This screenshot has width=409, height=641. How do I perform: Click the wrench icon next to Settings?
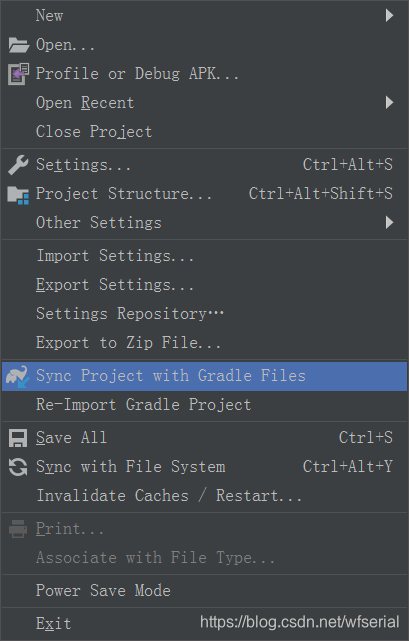(18, 165)
